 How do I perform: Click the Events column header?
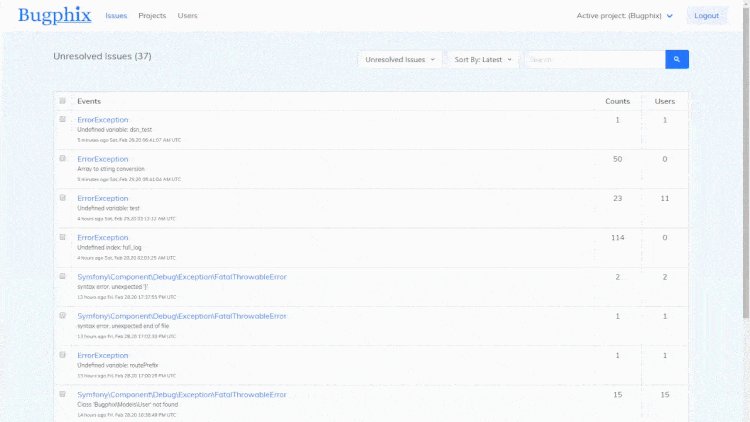point(89,101)
